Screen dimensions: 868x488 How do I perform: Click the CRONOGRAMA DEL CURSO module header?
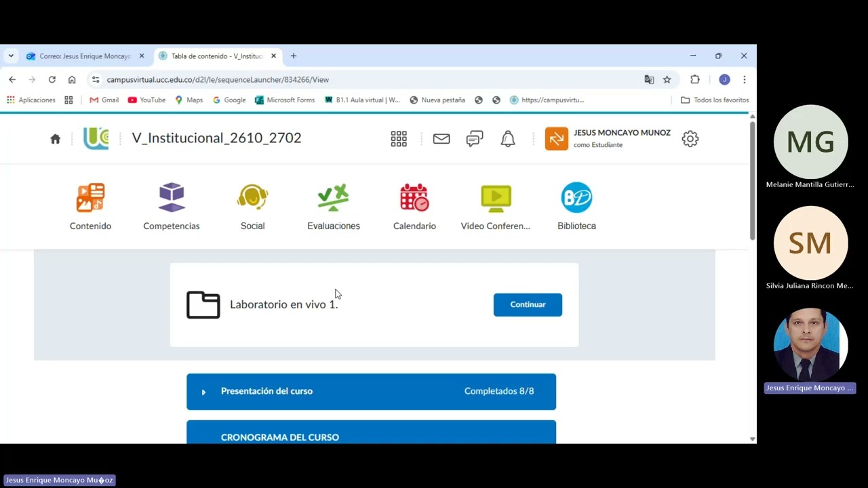pos(371,434)
